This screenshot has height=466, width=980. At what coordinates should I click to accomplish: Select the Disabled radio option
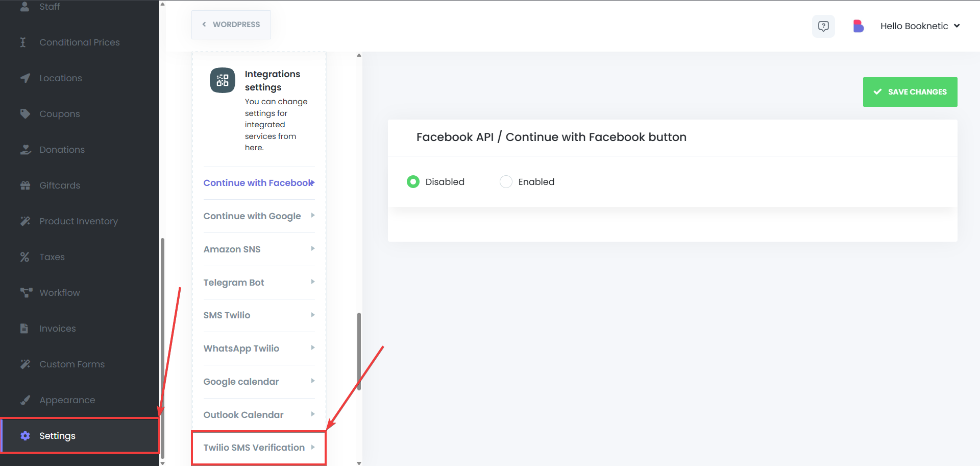pyautogui.click(x=413, y=182)
